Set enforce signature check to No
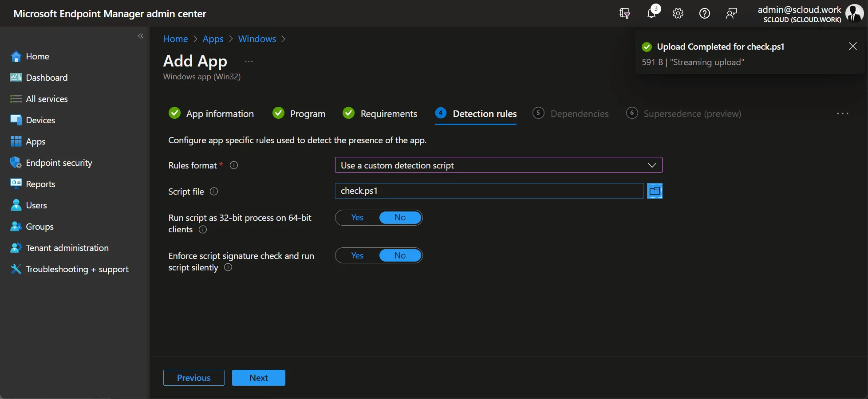 (400, 256)
